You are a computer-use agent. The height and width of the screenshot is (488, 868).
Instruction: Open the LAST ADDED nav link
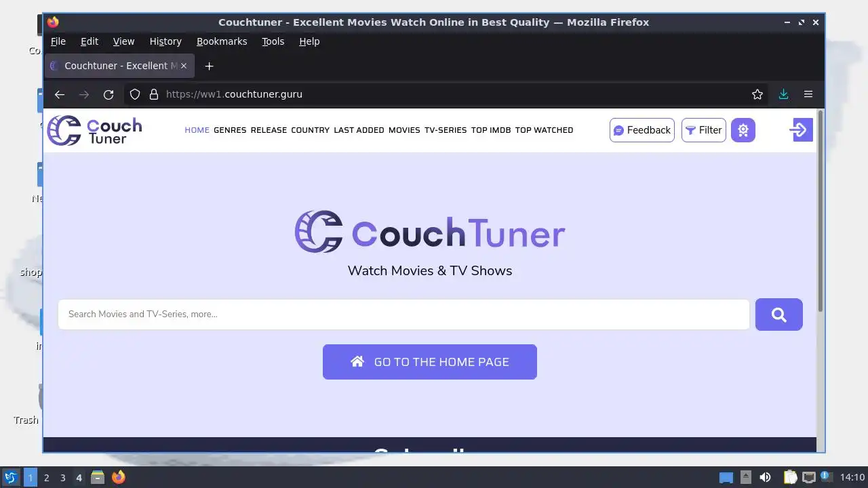pyautogui.click(x=359, y=130)
